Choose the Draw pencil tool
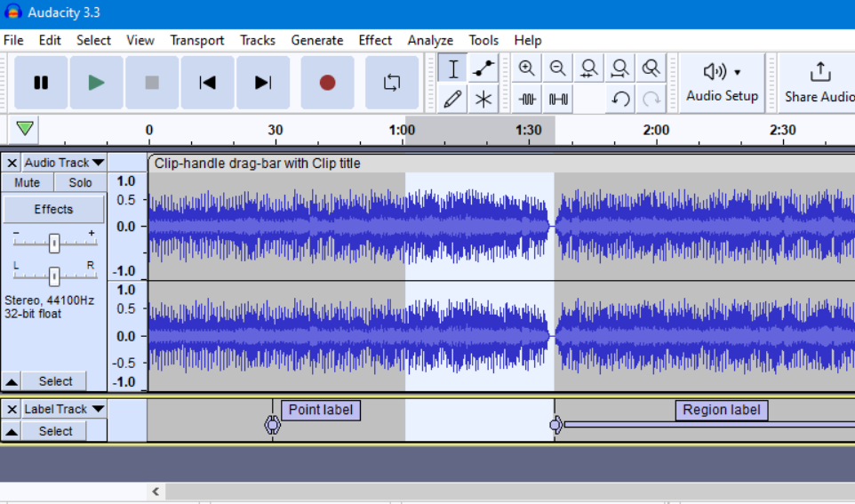The height and width of the screenshot is (504, 855). tap(452, 100)
